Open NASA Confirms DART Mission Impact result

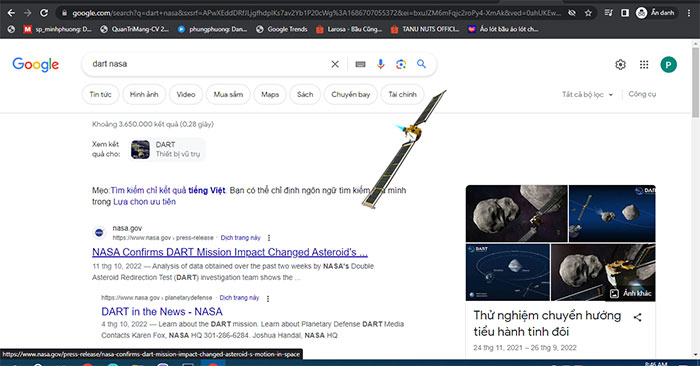(230, 252)
